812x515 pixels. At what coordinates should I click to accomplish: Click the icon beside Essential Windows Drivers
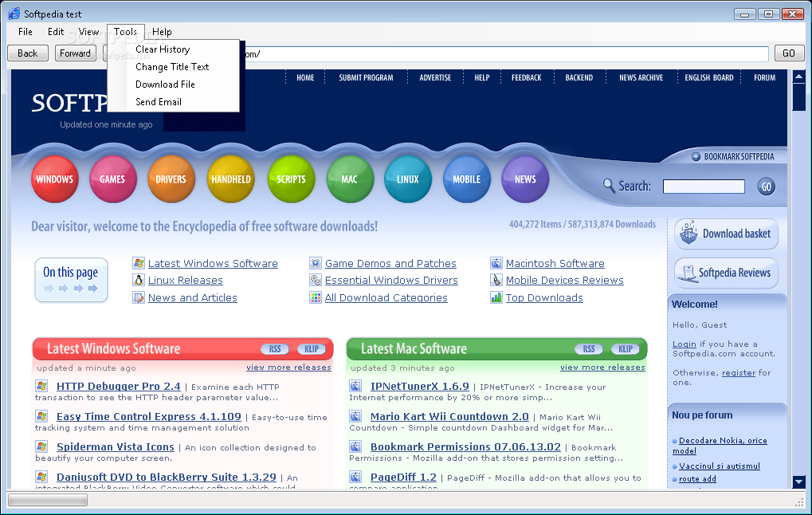pyautogui.click(x=316, y=281)
